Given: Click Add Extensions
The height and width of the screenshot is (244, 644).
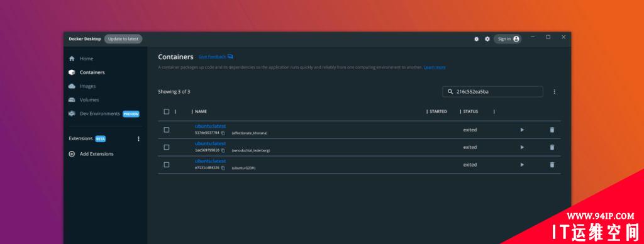Looking at the screenshot, I should (x=96, y=154).
